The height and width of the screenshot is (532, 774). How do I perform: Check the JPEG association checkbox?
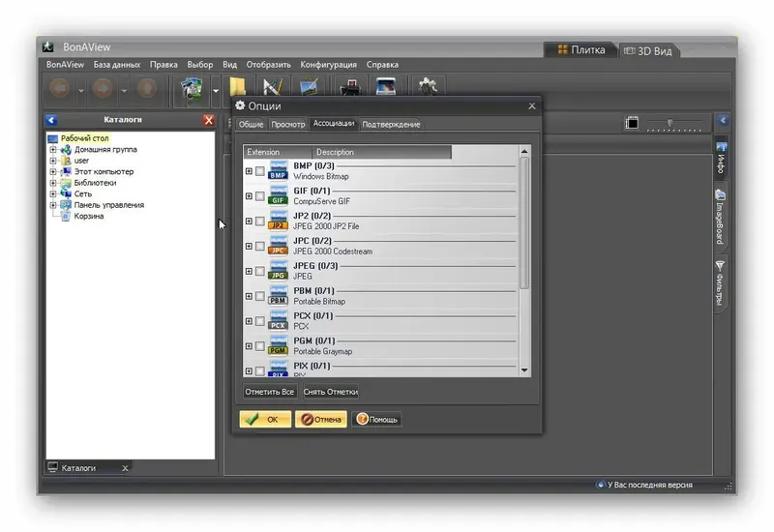260,272
